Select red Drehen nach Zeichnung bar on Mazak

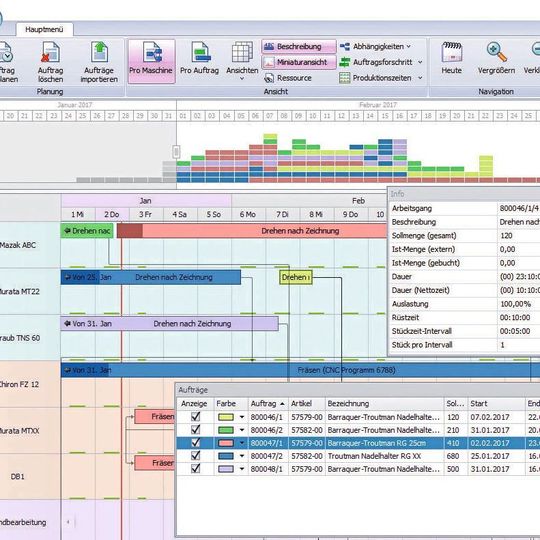[252, 231]
